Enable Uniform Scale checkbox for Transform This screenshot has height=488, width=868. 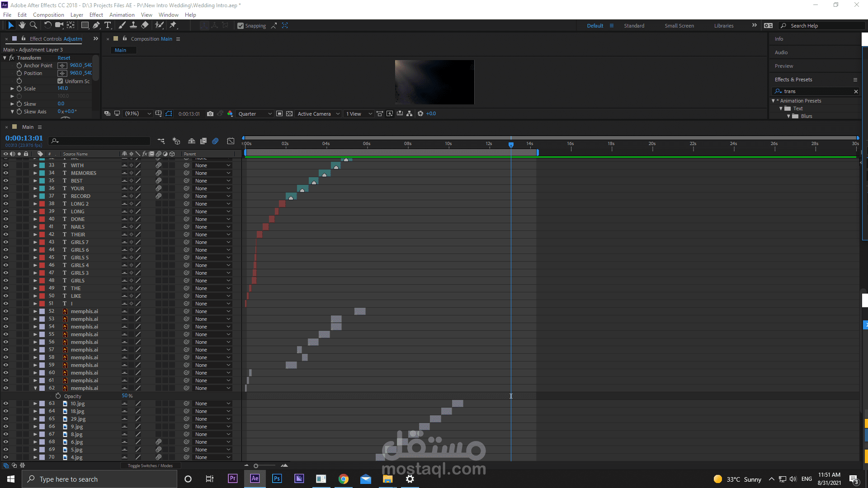(60, 80)
